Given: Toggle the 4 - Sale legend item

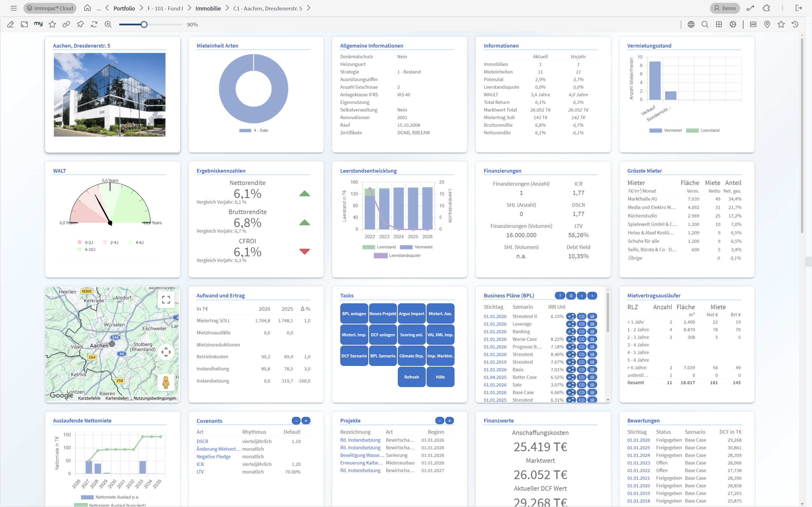Looking at the screenshot, I should pyautogui.click(x=254, y=131).
